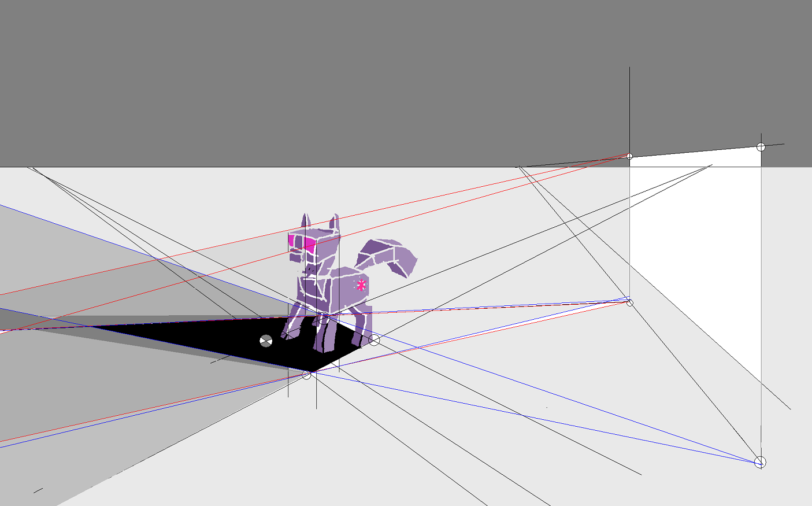Viewport: 812px width, 506px height.
Task: Select the circle node at the black shadow's right tip
Action: 375,340
